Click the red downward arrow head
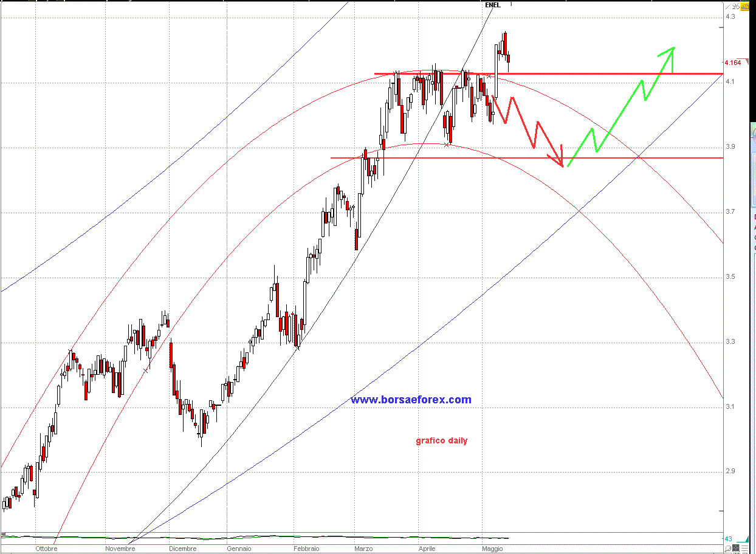 click(559, 160)
